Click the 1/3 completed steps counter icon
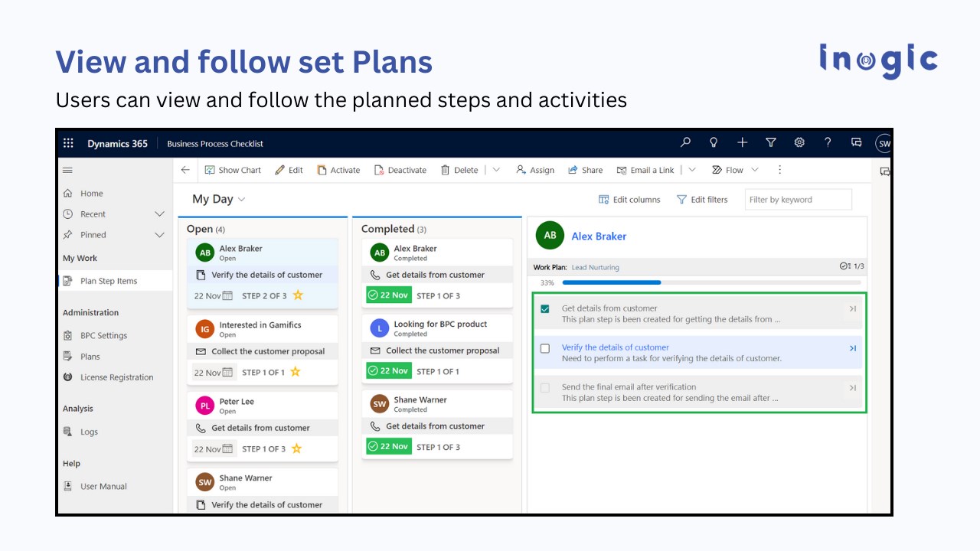The width and height of the screenshot is (980, 551). (x=844, y=266)
